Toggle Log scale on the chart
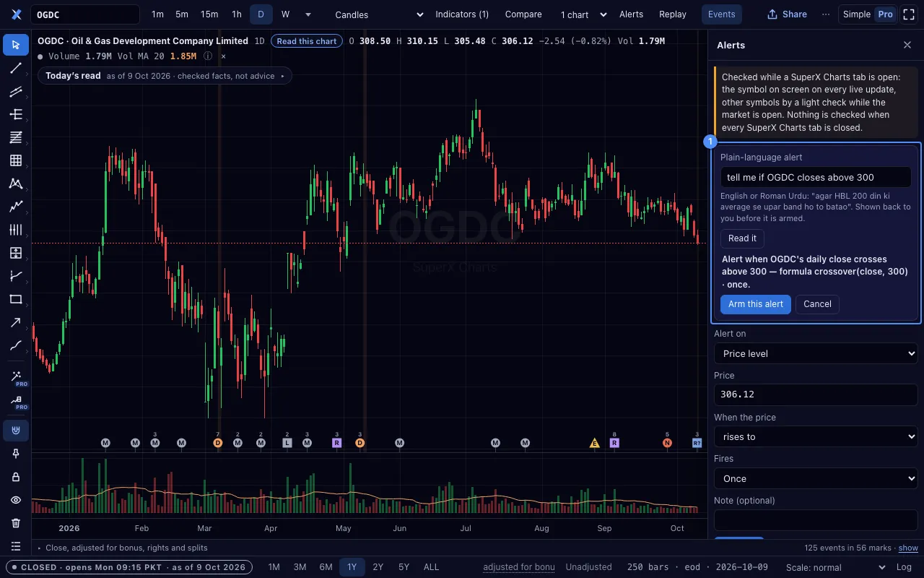The width and height of the screenshot is (924, 578). pyautogui.click(x=903, y=567)
